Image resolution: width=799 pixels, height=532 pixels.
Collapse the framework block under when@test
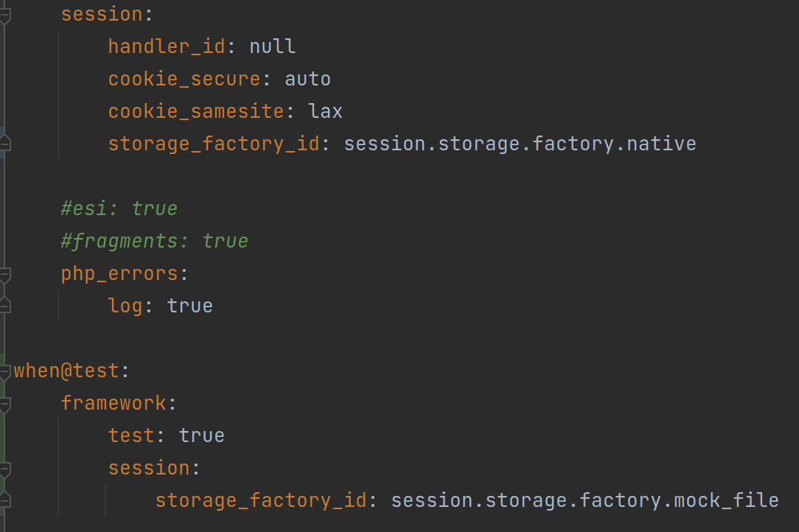point(4,405)
